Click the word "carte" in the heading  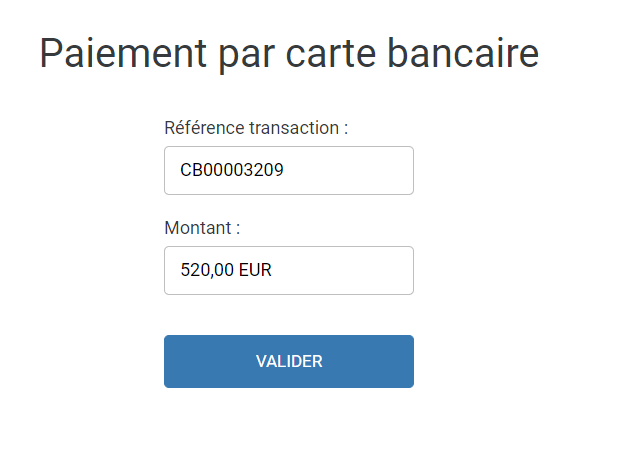point(328,53)
